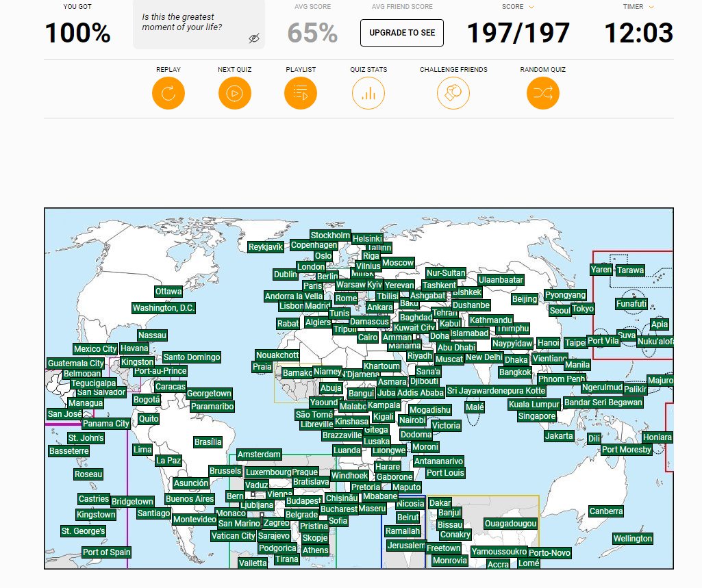This screenshot has height=588, width=702.
Task: Click the Nur-Sultan label
Action: tap(446, 273)
